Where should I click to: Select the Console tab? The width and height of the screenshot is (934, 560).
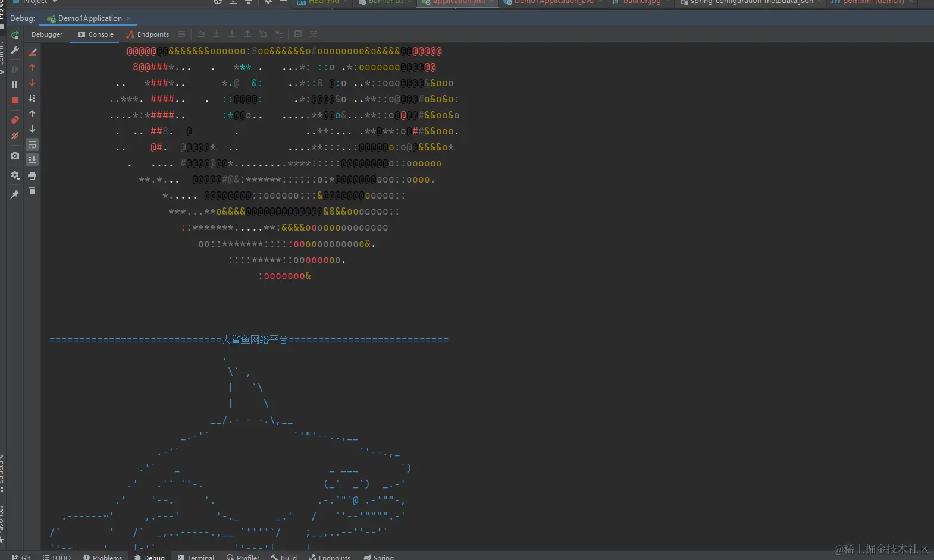click(x=95, y=34)
